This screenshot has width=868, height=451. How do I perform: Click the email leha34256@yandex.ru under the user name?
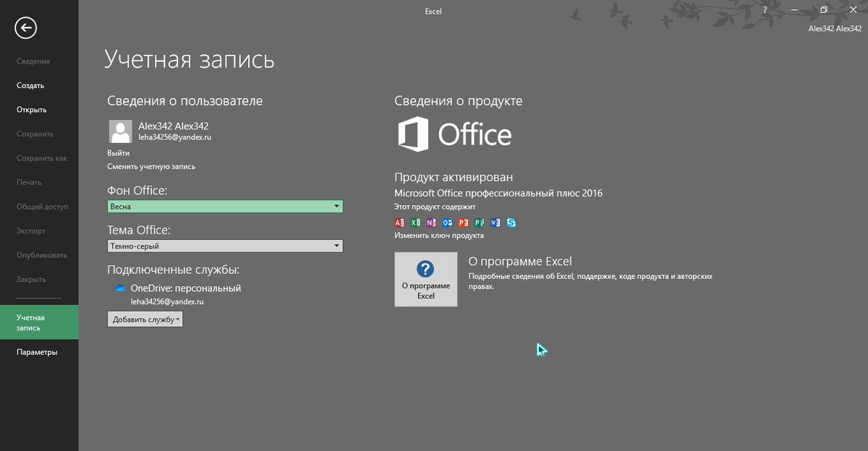point(175,137)
